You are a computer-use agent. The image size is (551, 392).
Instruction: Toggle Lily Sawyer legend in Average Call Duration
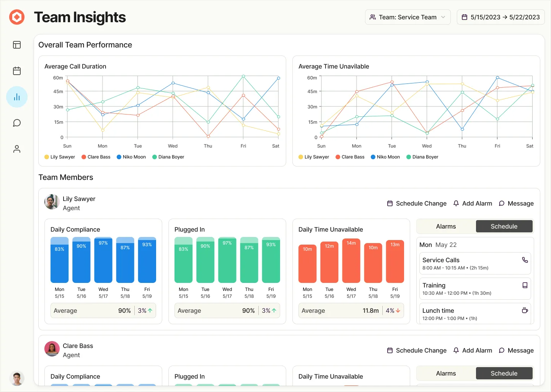point(60,157)
